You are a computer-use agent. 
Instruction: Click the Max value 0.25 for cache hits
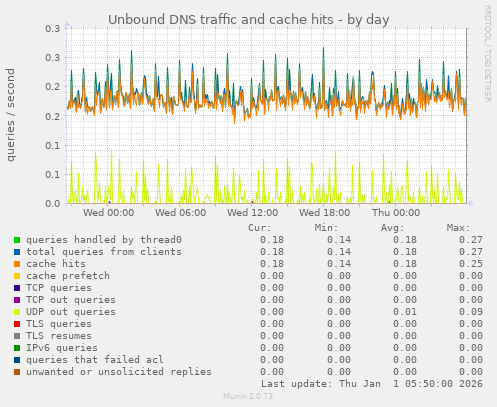471,264
